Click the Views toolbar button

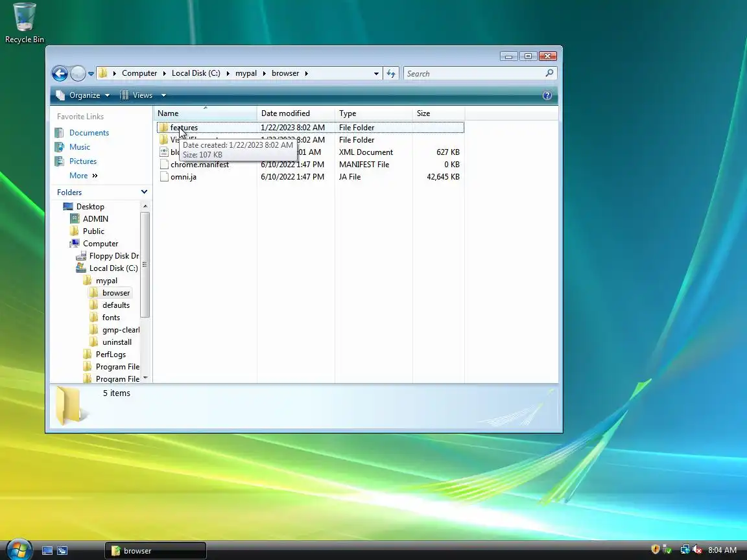136,95
